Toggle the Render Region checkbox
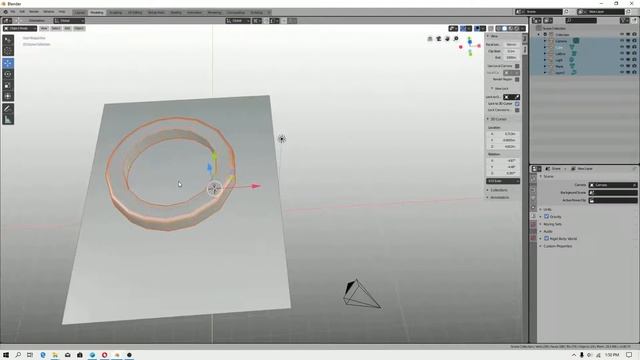 [517, 79]
